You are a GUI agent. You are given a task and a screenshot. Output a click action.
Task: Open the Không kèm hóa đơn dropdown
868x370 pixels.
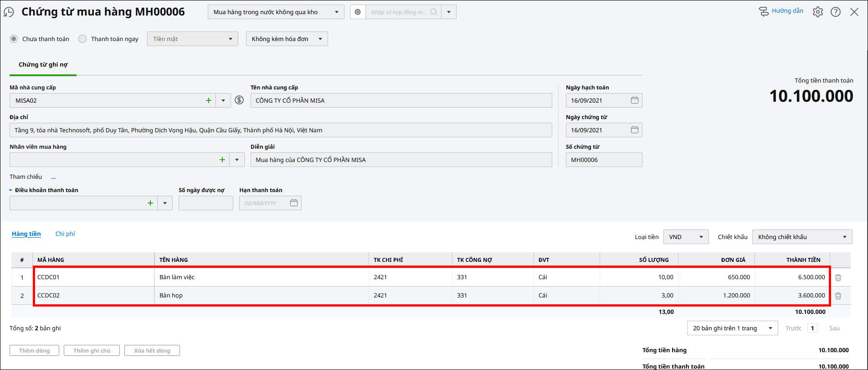[x=287, y=39]
